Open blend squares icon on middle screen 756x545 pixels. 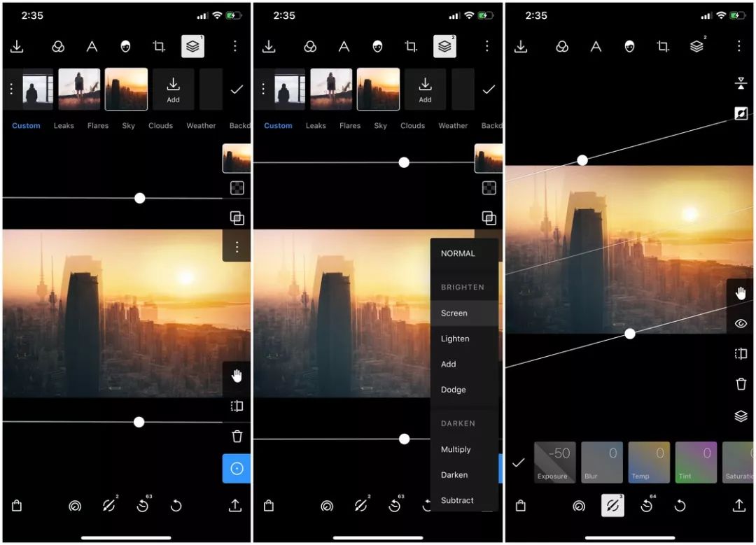click(x=489, y=218)
